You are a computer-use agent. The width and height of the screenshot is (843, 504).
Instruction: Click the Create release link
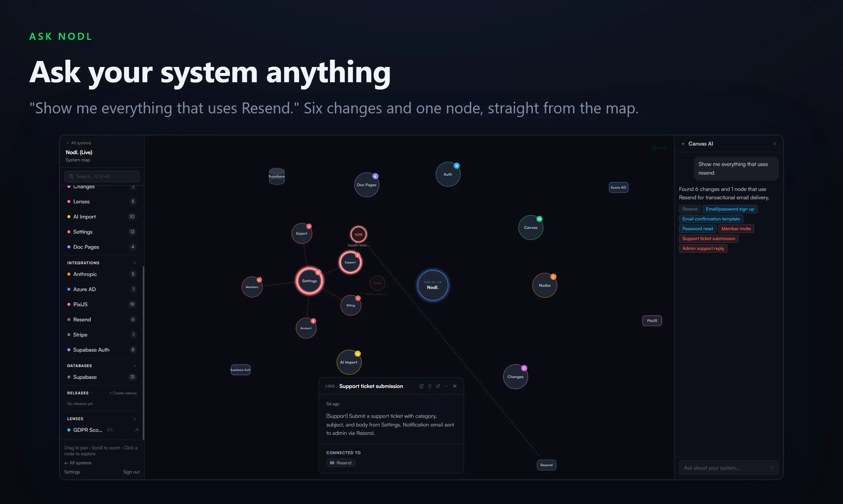tap(123, 393)
